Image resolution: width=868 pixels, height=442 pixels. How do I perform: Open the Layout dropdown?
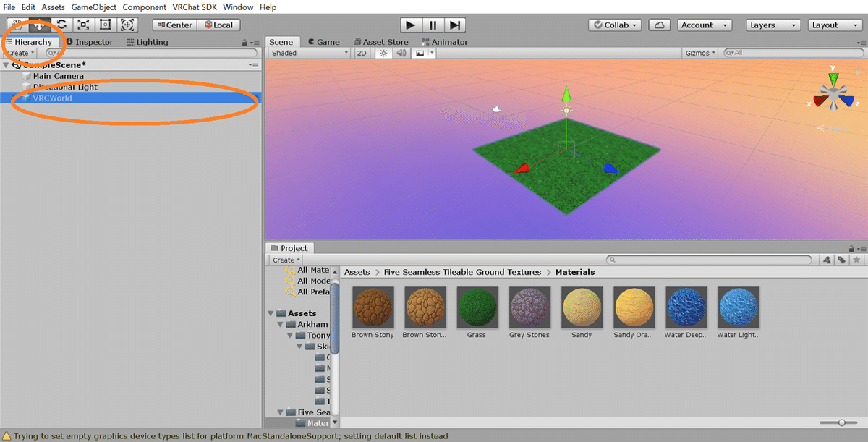coord(834,25)
